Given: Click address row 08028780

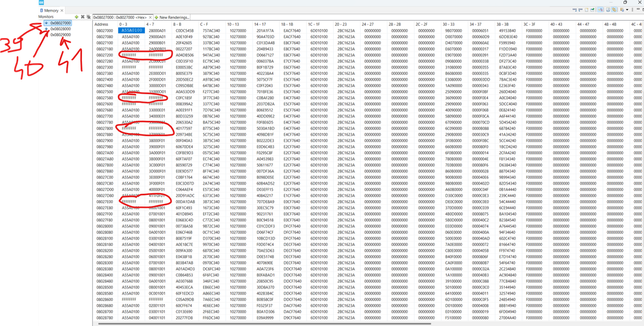Looking at the screenshot, I should pos(104,318).
